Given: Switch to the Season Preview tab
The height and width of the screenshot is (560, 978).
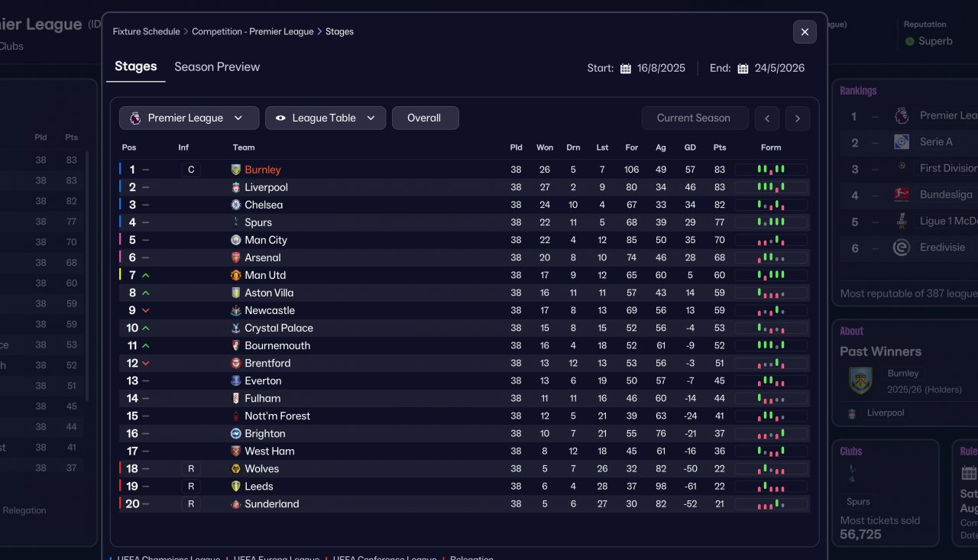Looking at the screenshot, I should coord(217,67).
